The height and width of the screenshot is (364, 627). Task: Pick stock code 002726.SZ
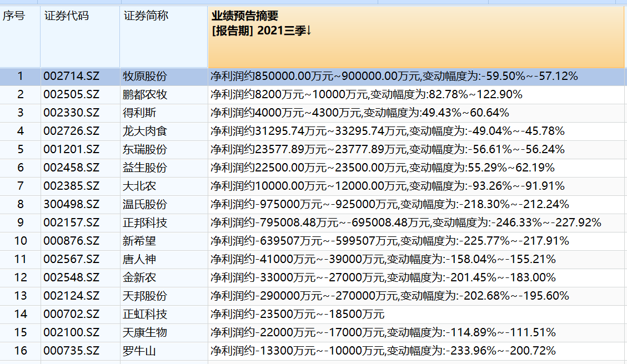tap(71, 131)
